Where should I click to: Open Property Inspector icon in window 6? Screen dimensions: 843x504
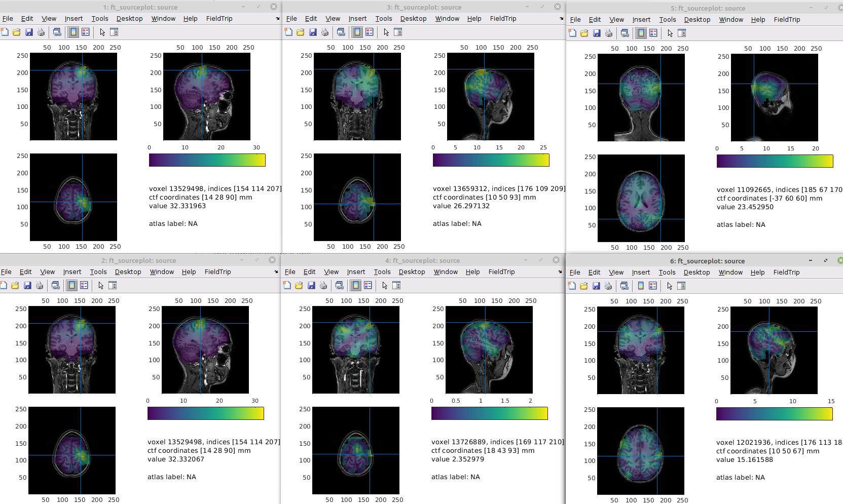tap(681, 286)
